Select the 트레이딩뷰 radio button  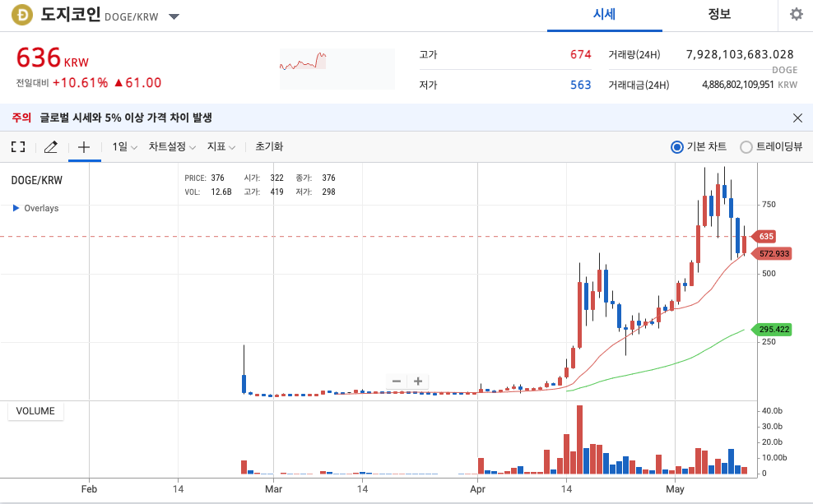(746, 147)
